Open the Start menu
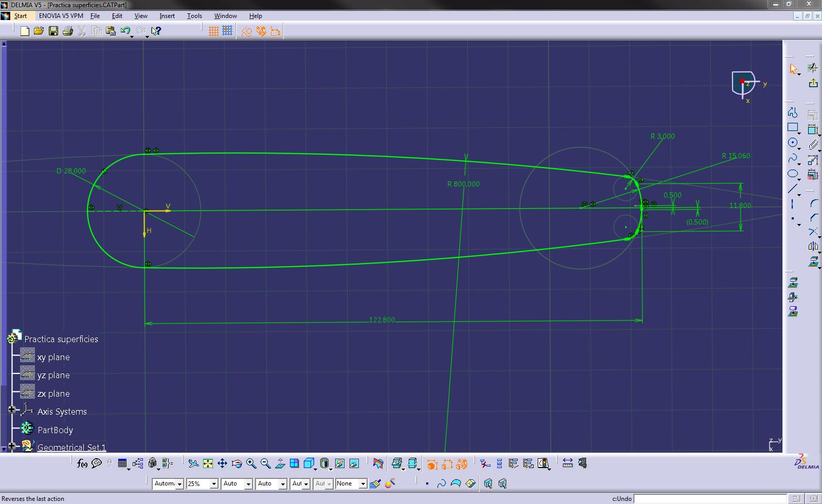822x504 pixels. coord(21,16)
